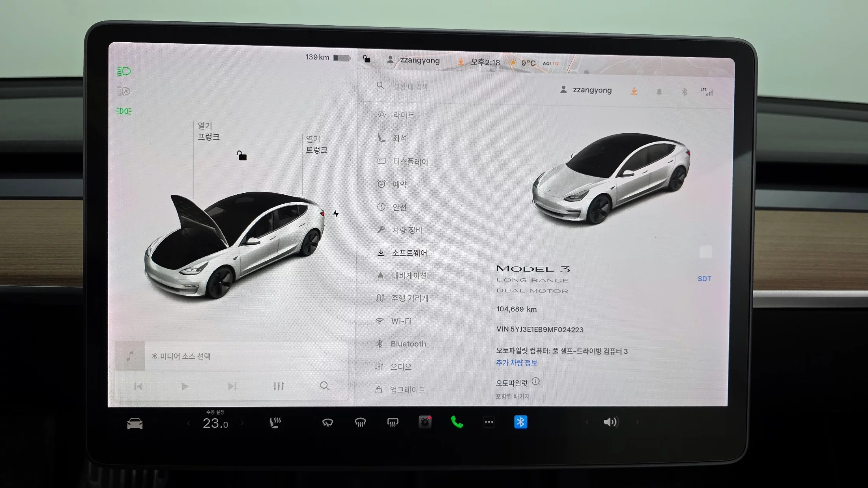Viewport: 868px width, 488px height.
Task: Toggle the front defrost button
Action: [x=360, y=423]
